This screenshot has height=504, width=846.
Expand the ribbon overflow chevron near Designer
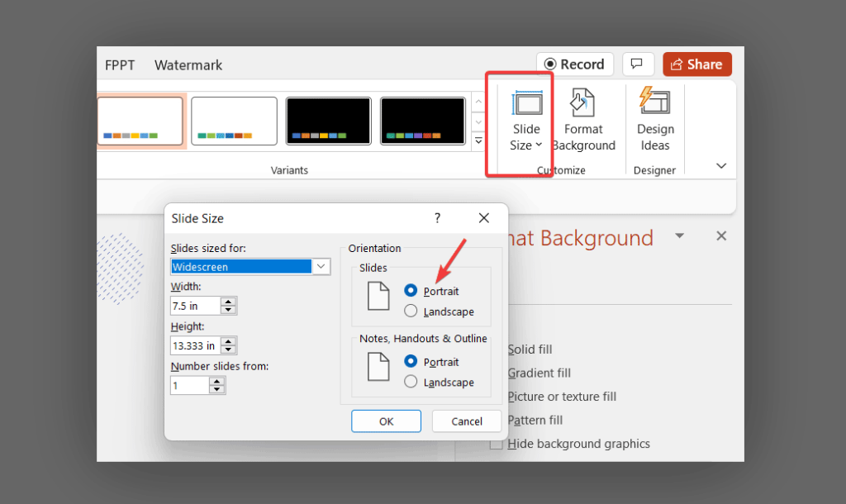point(721,165)
